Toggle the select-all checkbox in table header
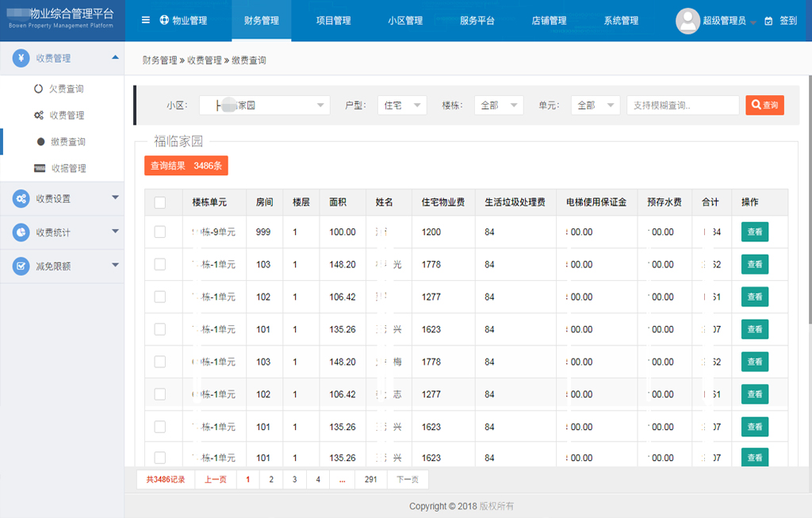The height and width of the screenshot is (518, 812). point(160,203)
